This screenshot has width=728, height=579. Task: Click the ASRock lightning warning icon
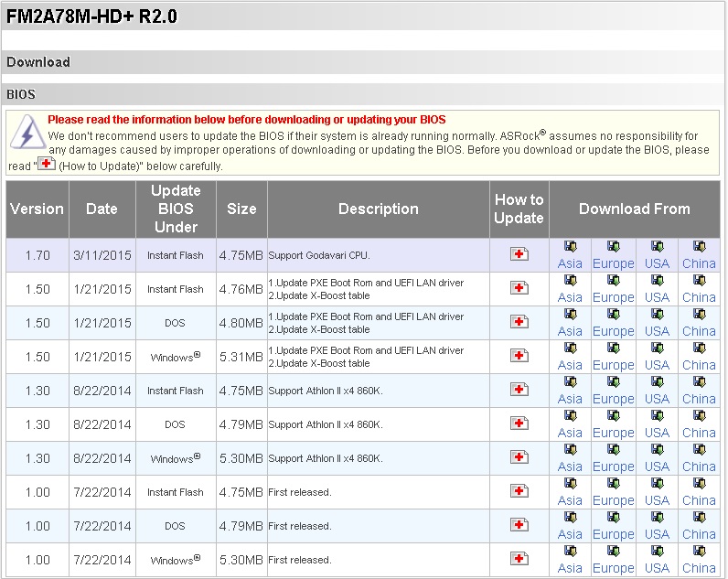(x=27, y=132)
